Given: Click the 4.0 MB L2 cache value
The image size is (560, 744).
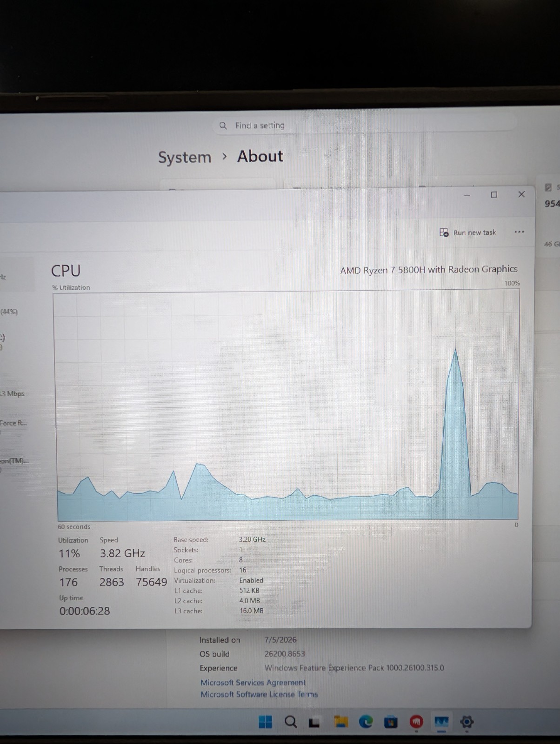Looking at the screenshot, I should [250, 601].
